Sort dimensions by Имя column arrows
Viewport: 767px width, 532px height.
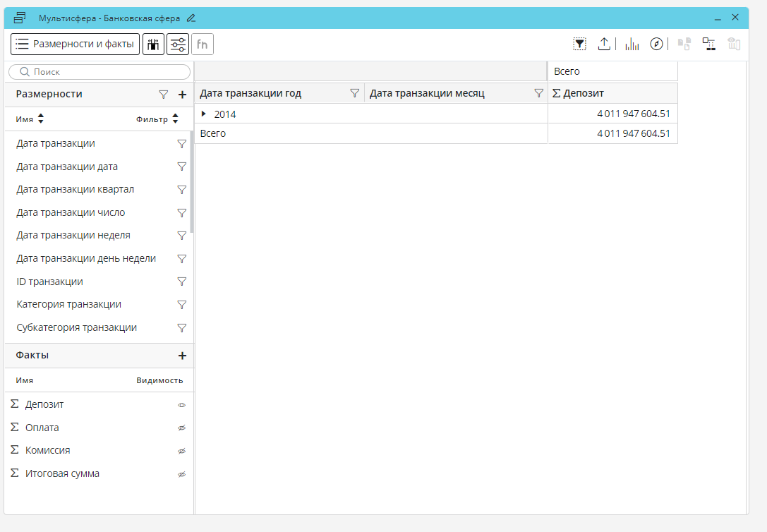41,119
